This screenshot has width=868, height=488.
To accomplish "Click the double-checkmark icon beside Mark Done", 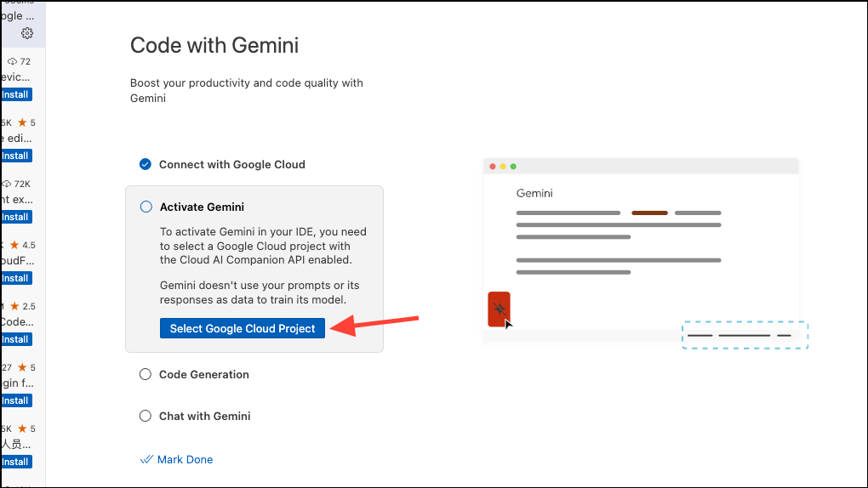I will pyautogui.click(x=146, y=460).
